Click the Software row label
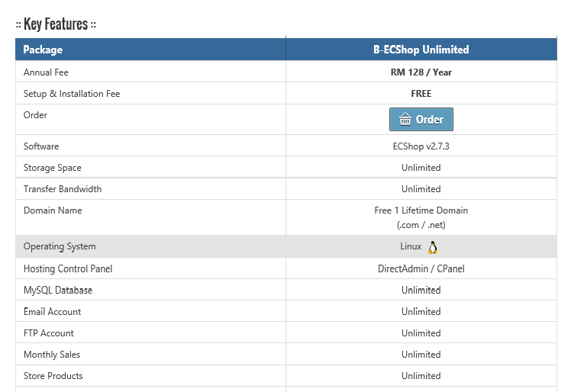The width and height of the screenshot is (571, 392). click(41, 146)
